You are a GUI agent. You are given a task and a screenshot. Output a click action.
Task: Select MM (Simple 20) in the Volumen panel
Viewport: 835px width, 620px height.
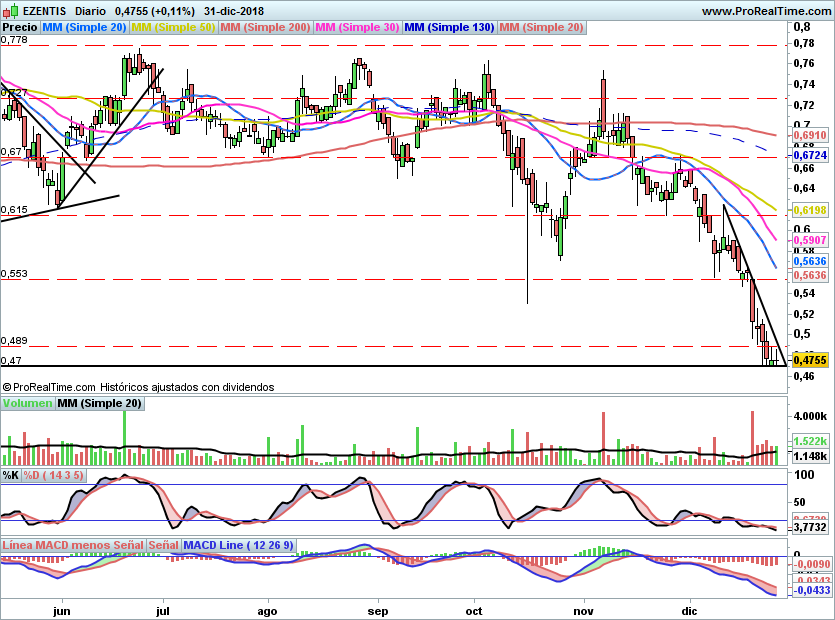[100, 403]
